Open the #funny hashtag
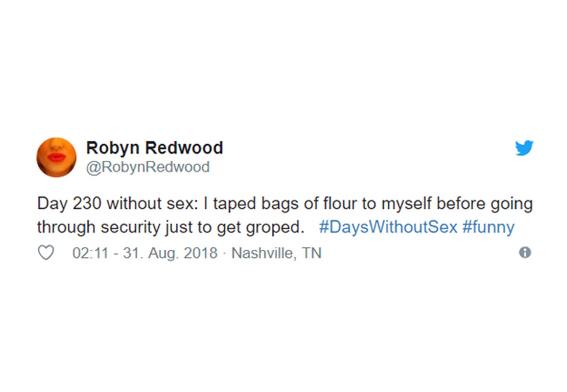Screen dimensions: 567x392 (x=488, y=227)
